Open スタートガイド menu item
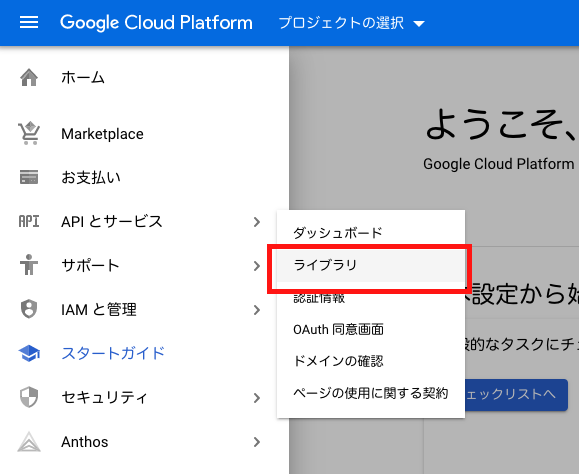Viewport: 579px width, 474px height. (x=113, y=353)
